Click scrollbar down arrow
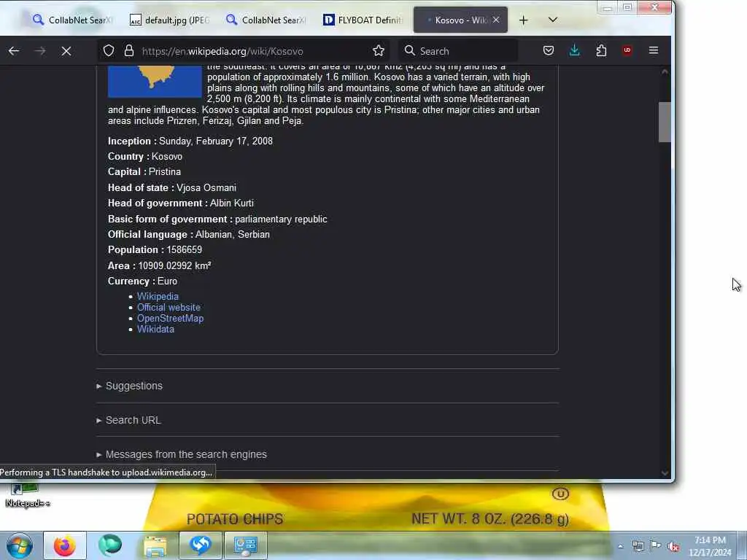747x560 pixels. (665, 472)
